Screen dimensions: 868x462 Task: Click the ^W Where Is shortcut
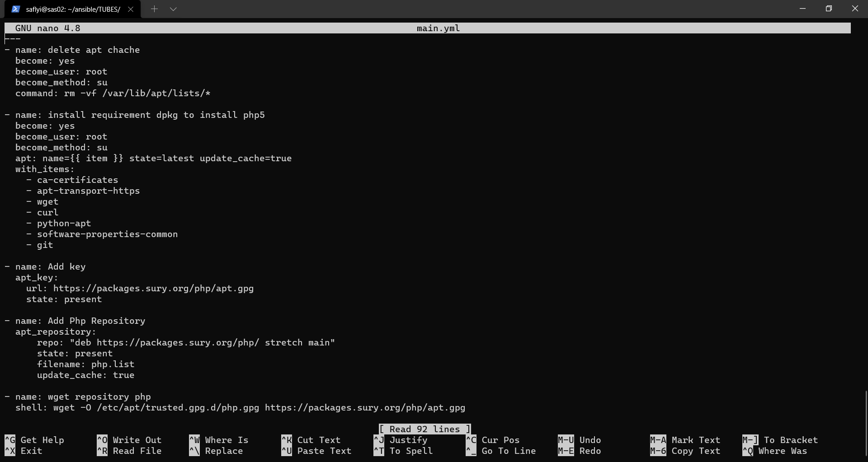[219, 440]
